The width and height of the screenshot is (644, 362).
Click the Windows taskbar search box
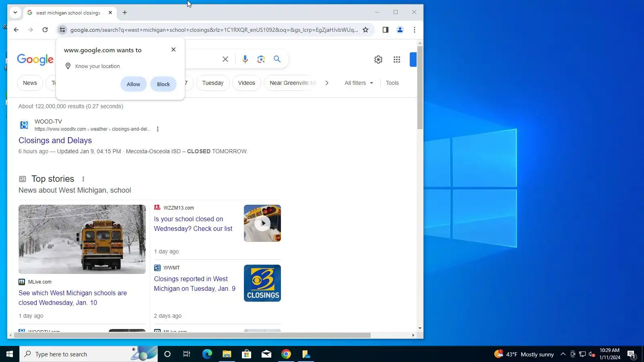pos(89,354)
